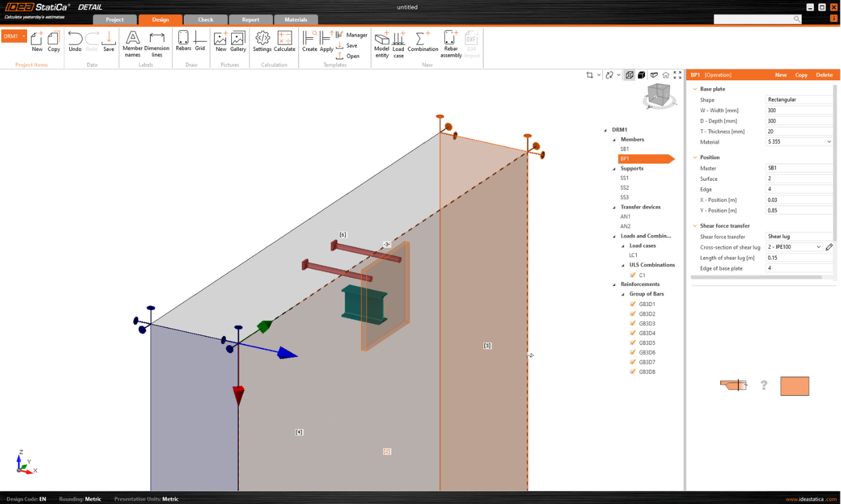Click the Rebars draw tool icon
Viewport: 841px width, 504px height.
[x=183, y=40]
